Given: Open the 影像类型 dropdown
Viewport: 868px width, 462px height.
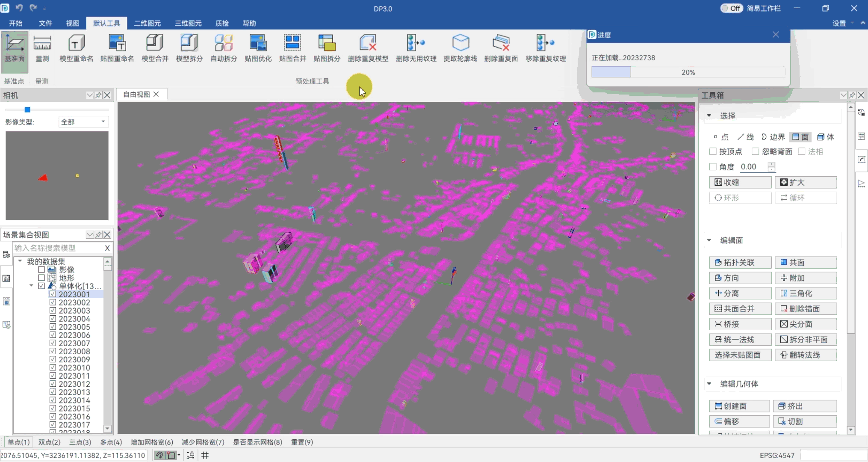Looking at the screenshot, I should (83, 122).
